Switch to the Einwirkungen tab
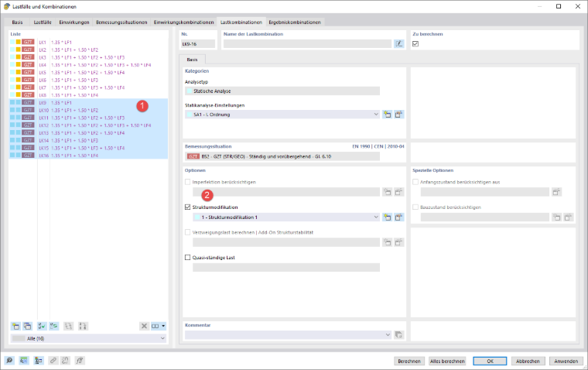This screenshot has width=588, height=370. pyautogui.click(x=73, y=22)
